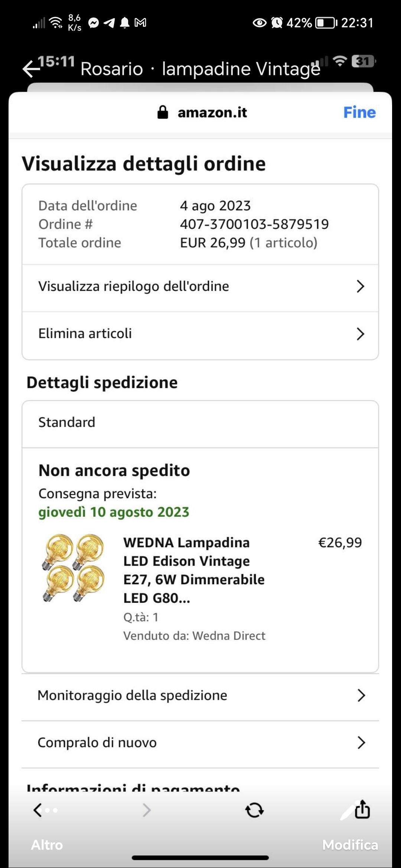Open the share sheet icon
The height and width of the screenshot is (868, 401).
(362, 809)
